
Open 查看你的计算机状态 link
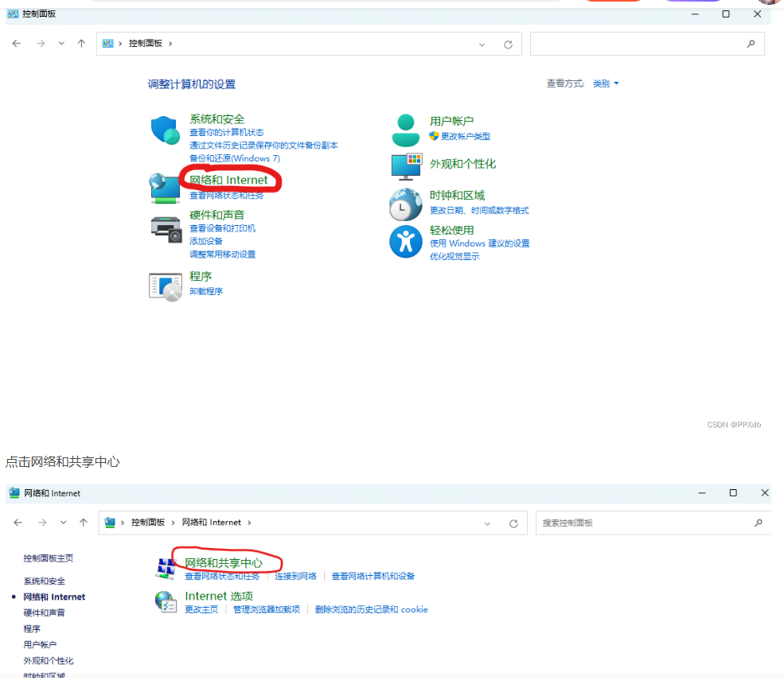click(x=227, y=132)
